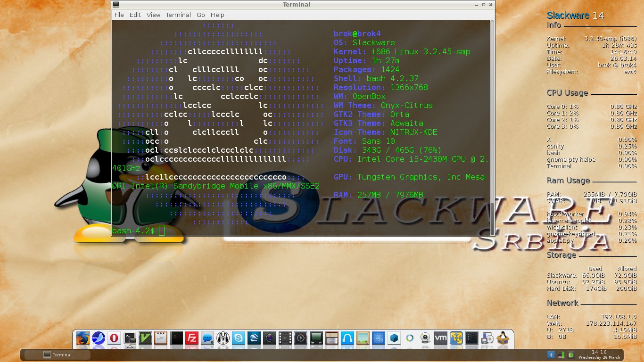Click at the bash-4.2$ prompt cursor
The image size is (644, 362).
pos(162,230)
